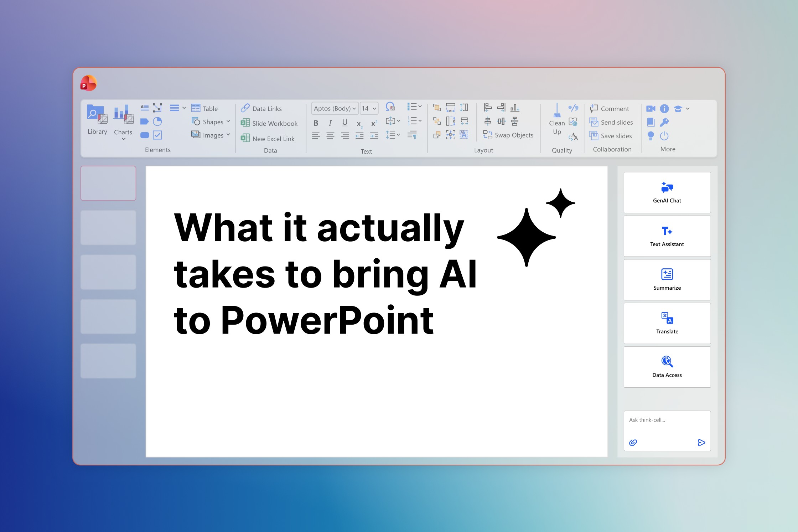Center-align the paragraph text
This screenshot has width=798, height=532.
point(331,136)
